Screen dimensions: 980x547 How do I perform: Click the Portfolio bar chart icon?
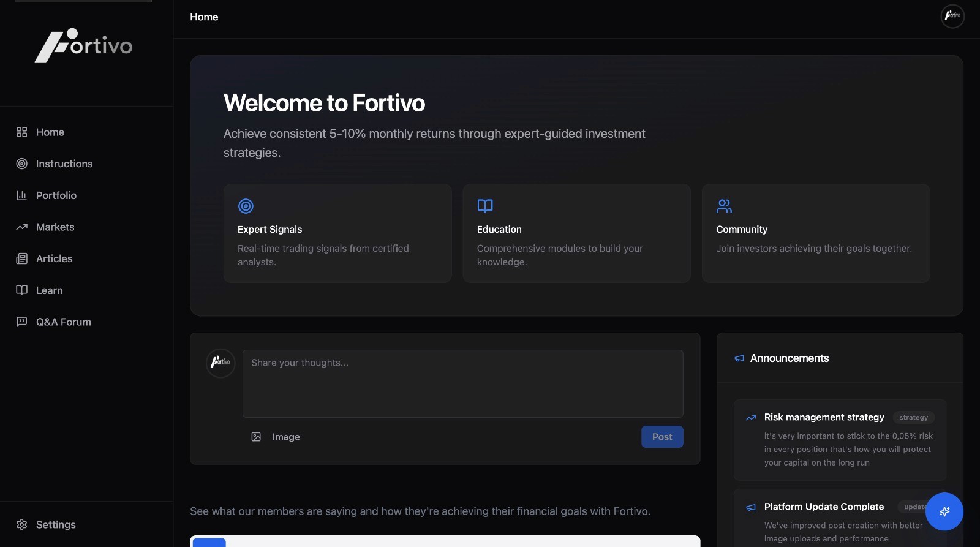[x=21, y=195]
